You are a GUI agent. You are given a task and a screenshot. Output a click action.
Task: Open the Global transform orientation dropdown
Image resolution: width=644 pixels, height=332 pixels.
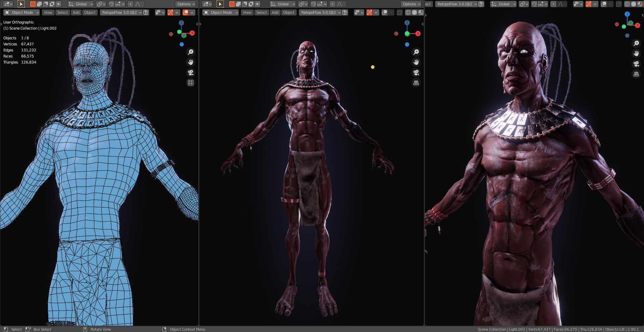[80, 4]
